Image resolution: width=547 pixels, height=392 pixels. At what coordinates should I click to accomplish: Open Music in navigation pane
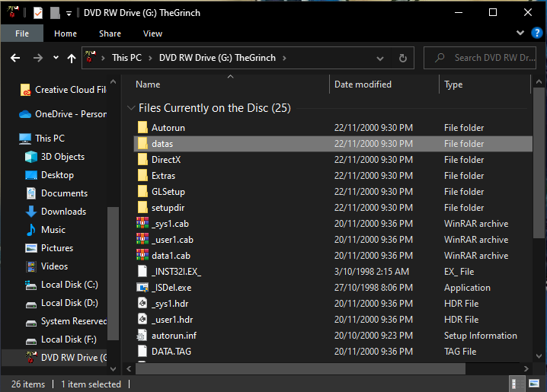tap(46, 230)
